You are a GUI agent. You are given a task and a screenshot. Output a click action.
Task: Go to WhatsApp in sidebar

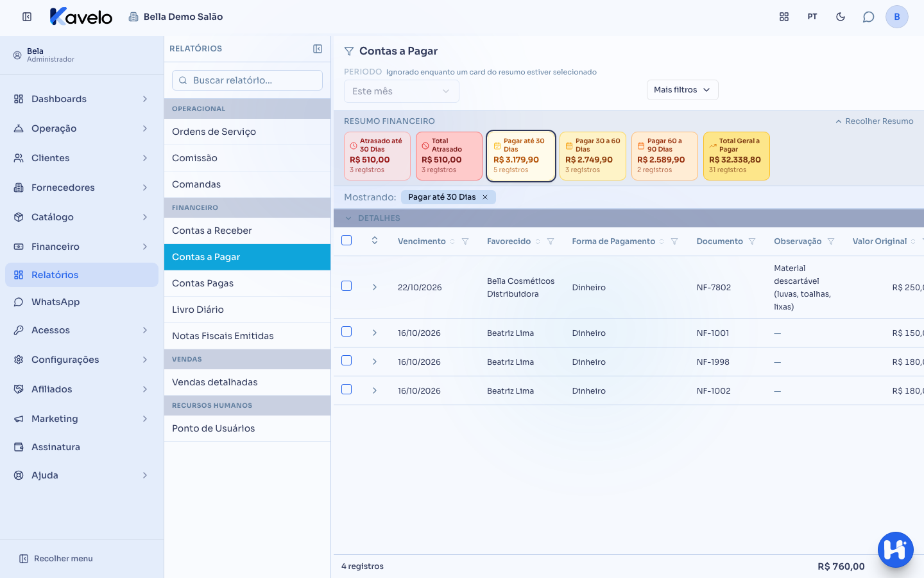coord(81,302)
